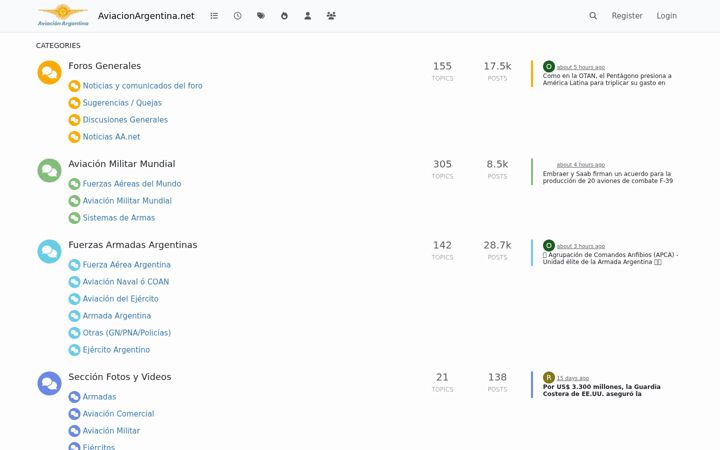
Task: Open post 'Embraer y Saab firman un acuerdo'
Action: [608, 177]
